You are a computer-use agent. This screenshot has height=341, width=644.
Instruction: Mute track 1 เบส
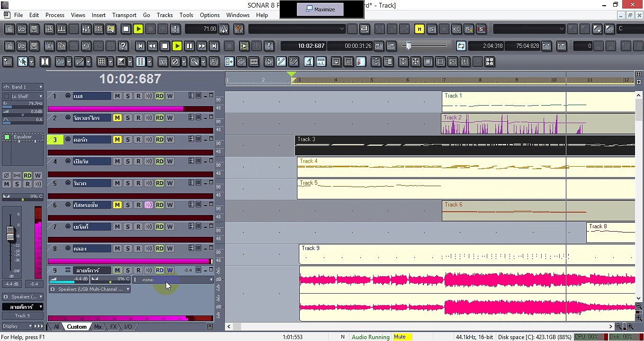pyautogui.click(x=117, y=96)
